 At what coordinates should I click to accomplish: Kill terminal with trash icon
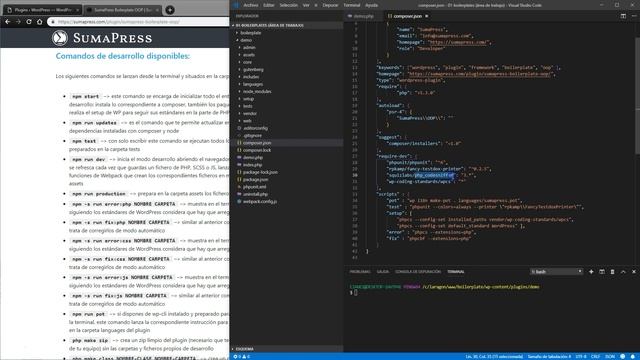pos(612,271)
